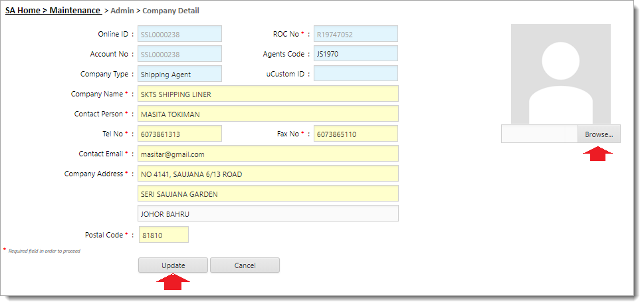
Task: Edit the first Company Address line
Action: point(268,174)
